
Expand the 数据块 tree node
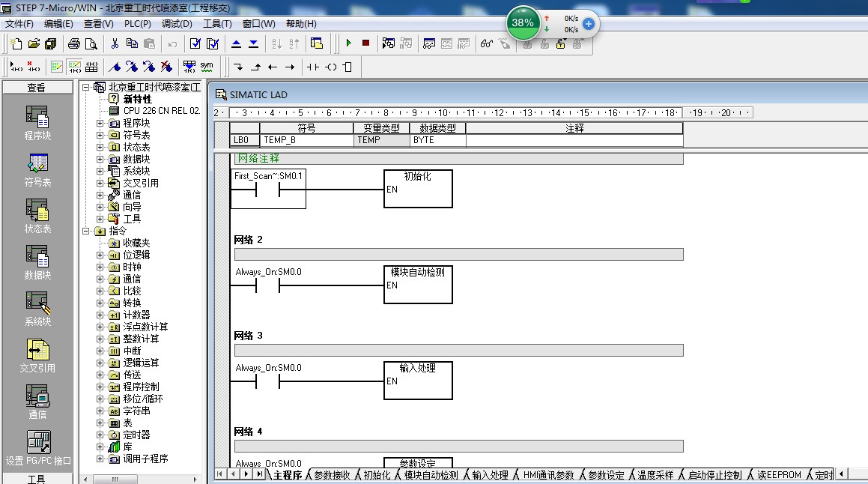(100, 159)
